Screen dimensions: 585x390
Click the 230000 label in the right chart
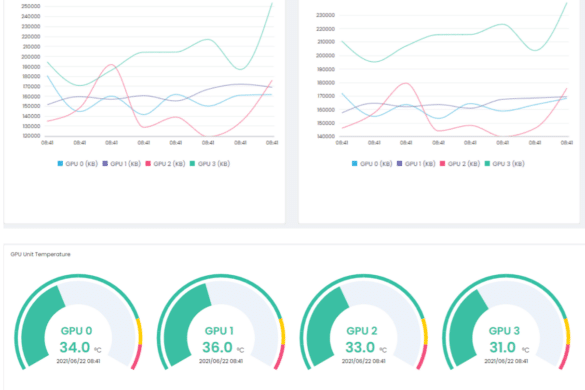[325, 15]
